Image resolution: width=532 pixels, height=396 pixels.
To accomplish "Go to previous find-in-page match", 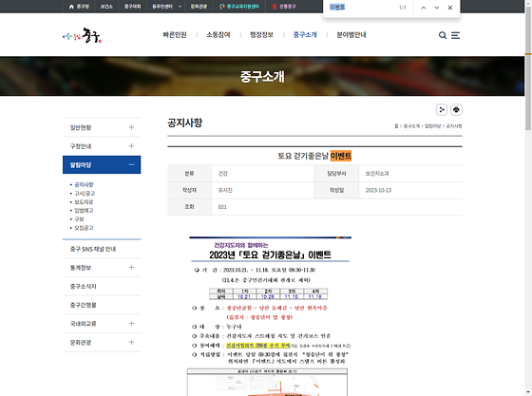I will tap(424, 8).
